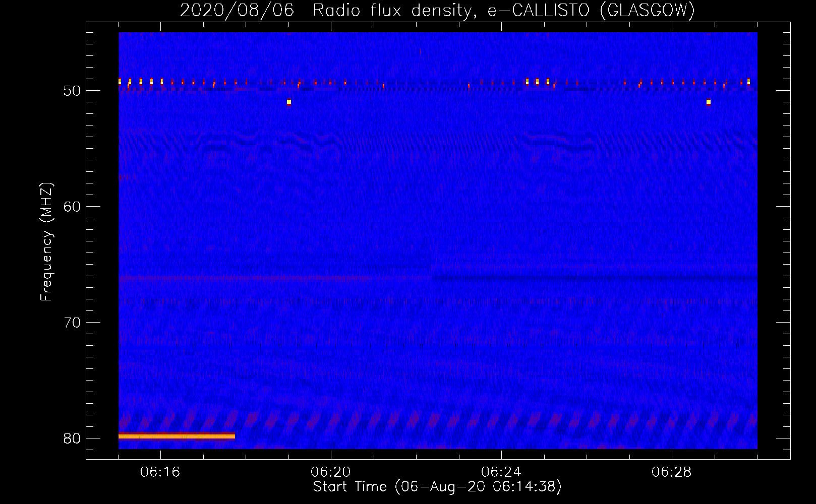816x504 pixels.
Task: Click the "Frequency (MHZ)" axis label
Action: click(46, 242)
